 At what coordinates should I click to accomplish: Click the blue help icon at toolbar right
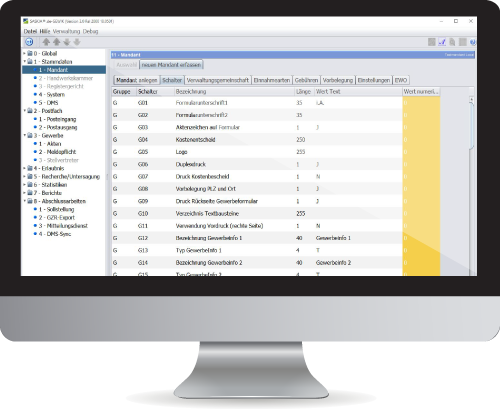(x=473, y=42)
